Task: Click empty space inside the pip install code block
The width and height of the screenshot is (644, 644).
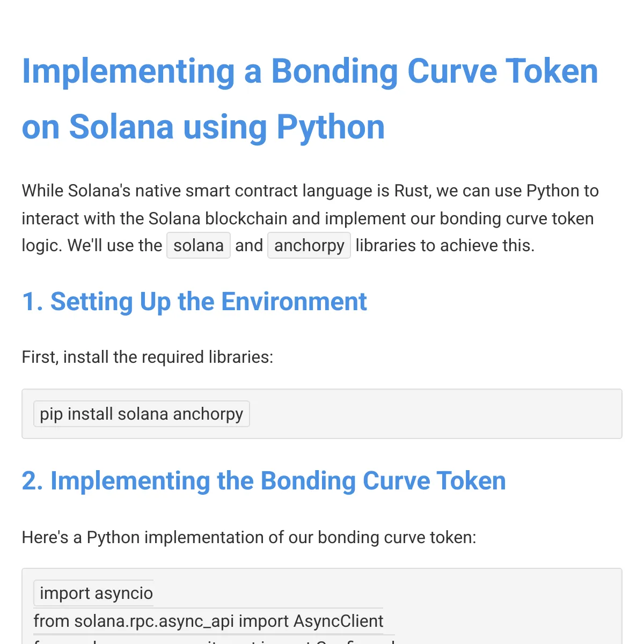Action: 429,414
